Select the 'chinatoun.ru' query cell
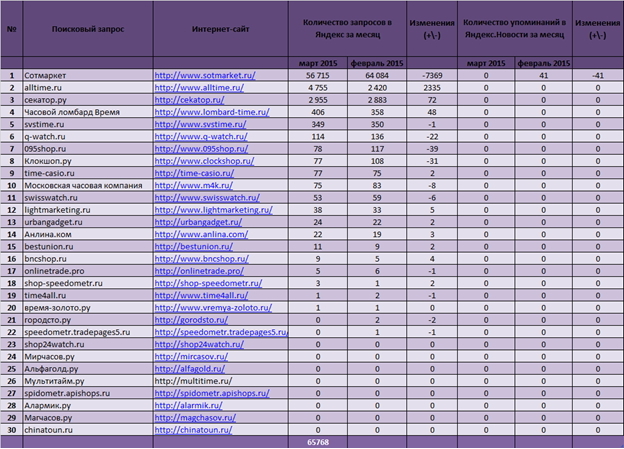 tap(88, 430)
